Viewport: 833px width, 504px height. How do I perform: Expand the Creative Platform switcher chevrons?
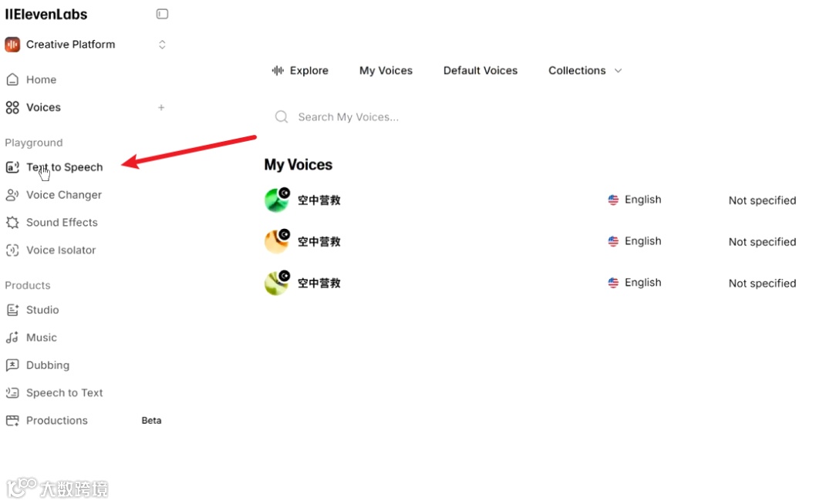[162, 45]
